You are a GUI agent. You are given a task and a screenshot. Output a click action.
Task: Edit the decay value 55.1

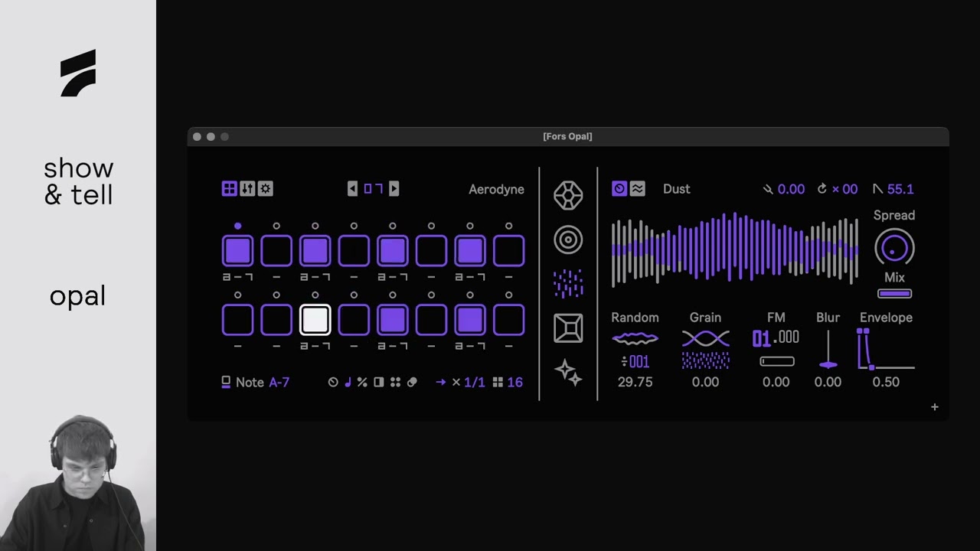click(x=900, y=189)
